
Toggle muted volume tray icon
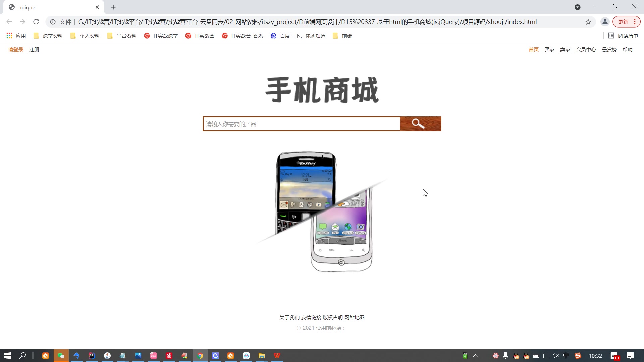click(x=556, y=356)
